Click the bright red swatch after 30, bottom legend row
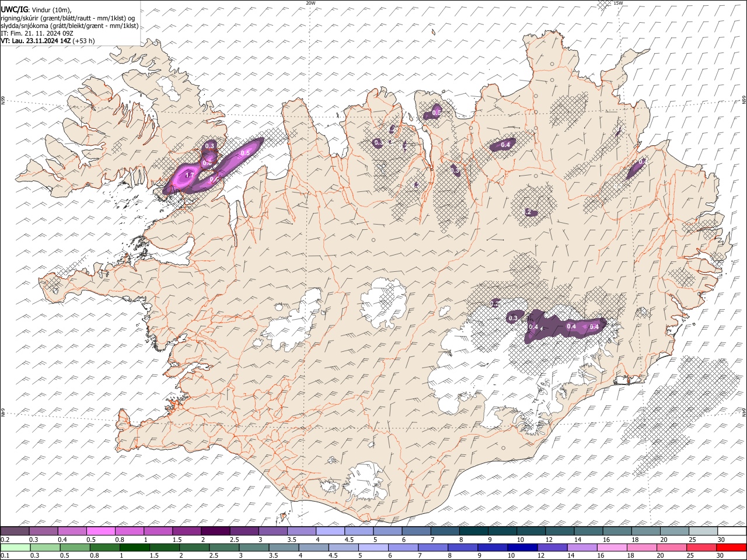This screenshot has height=560, width=747. (731, 547)
